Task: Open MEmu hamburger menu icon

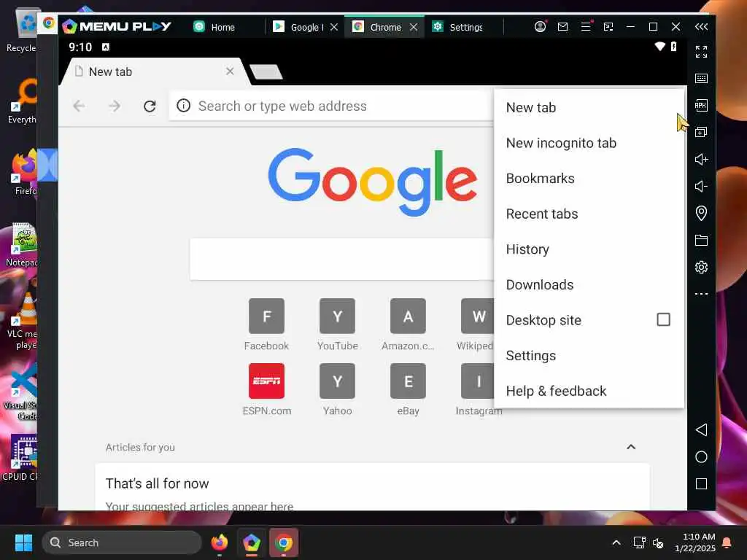Action: click(x=586, y=27)
